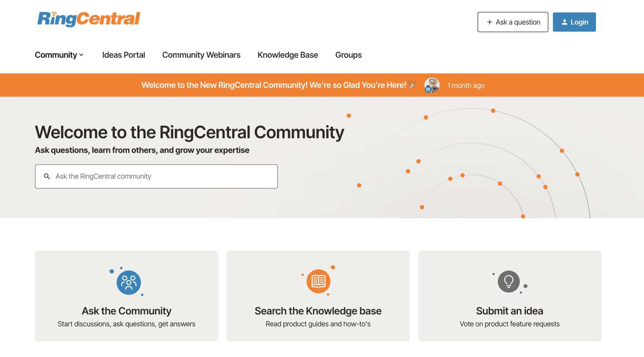Screen dimensions: 644x357
Task: Click the plus icon on Ask a question
Action: (489, 22)
